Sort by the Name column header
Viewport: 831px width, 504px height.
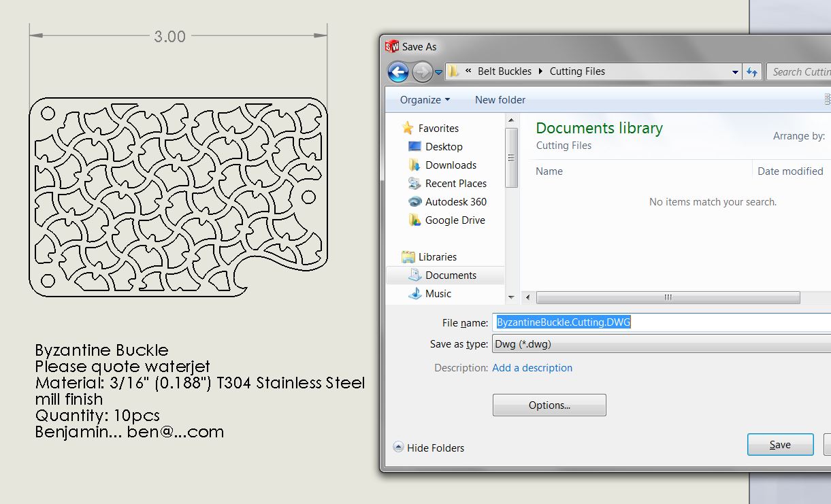pos(549,171)
